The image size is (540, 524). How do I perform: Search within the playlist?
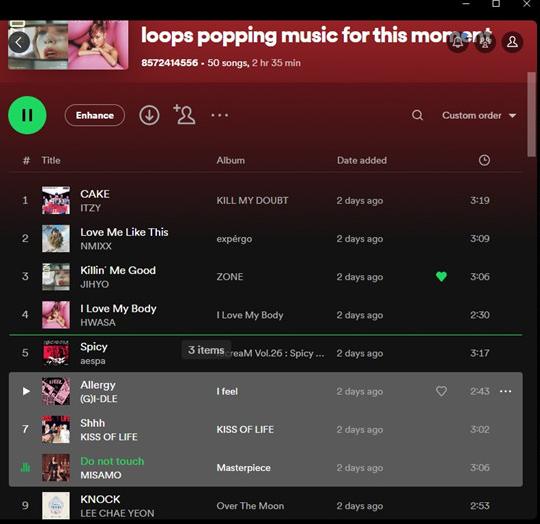417,115
